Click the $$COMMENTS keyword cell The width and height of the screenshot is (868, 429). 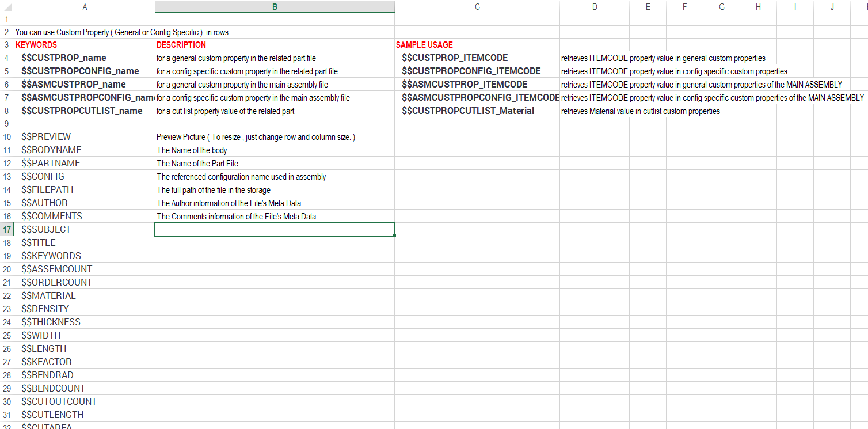coord(85,216)
